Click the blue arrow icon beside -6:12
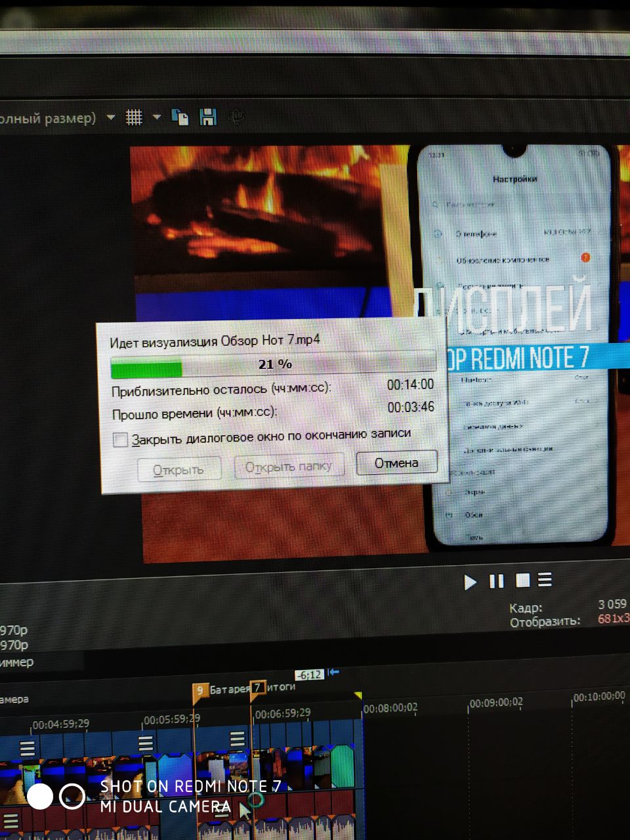This screenshot has height=840, width=630. [333, 672]
